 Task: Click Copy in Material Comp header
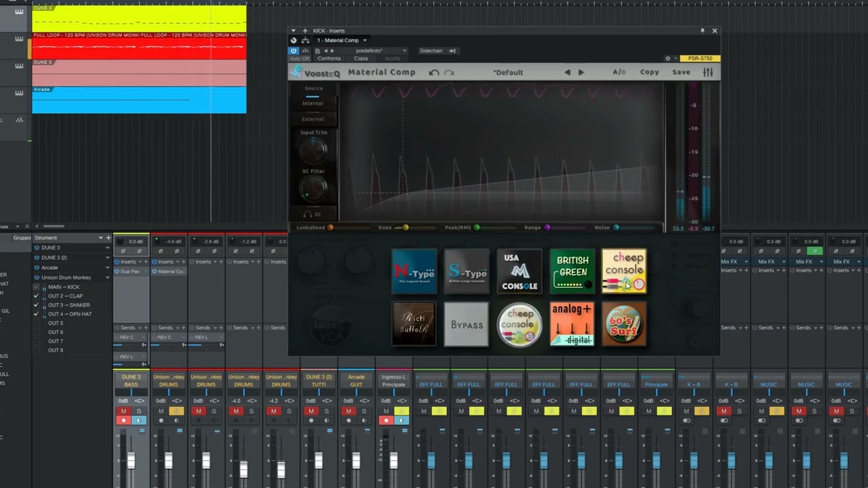(650, 73)
